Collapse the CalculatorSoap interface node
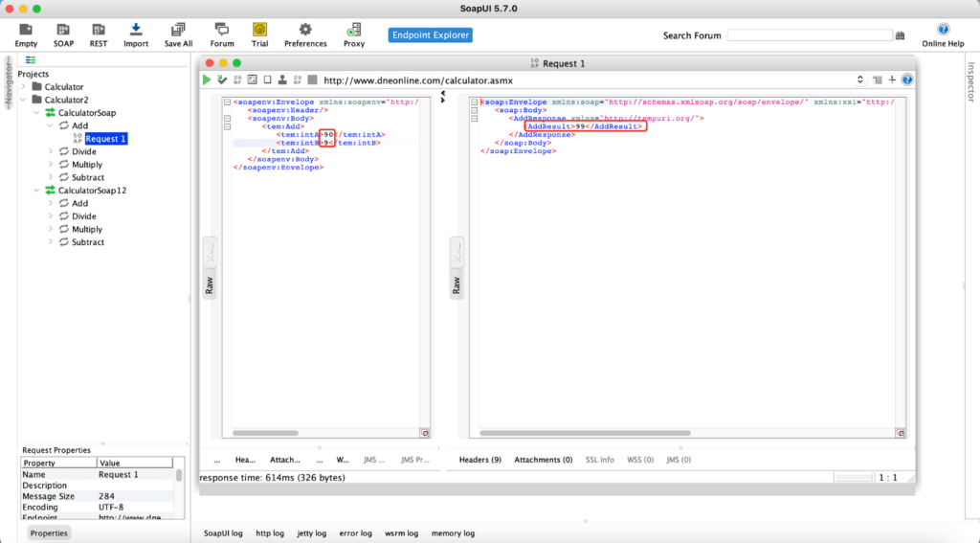 coord(37,113)
